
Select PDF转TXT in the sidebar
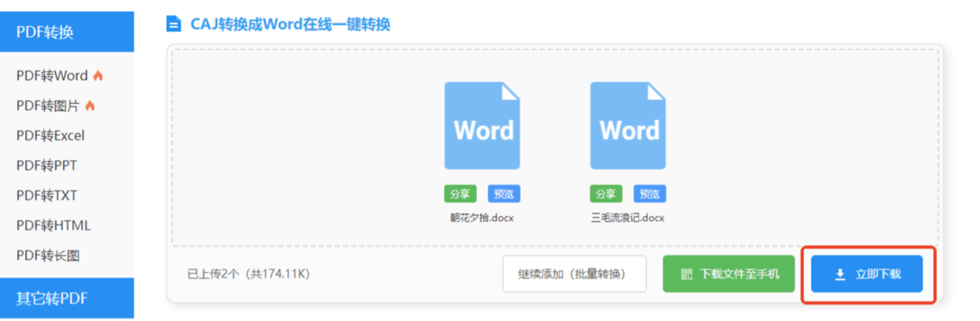[x=47, y=195]
